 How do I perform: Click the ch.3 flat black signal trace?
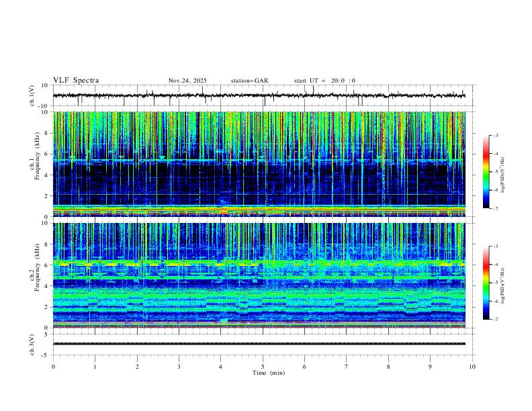coord(259,344)
